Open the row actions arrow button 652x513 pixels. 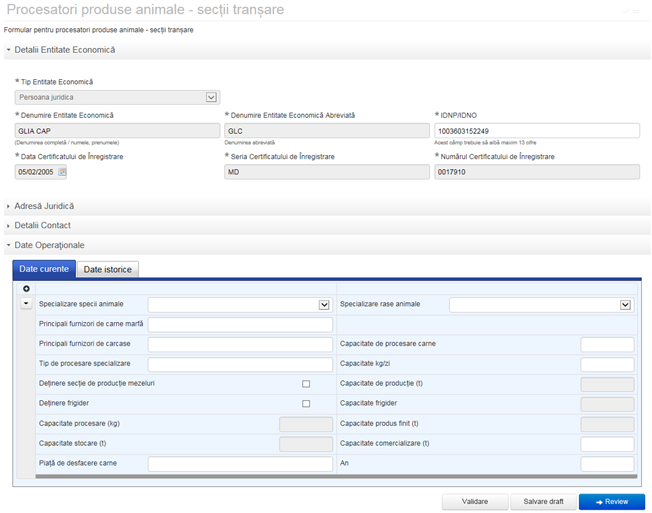tap(26, 304)
